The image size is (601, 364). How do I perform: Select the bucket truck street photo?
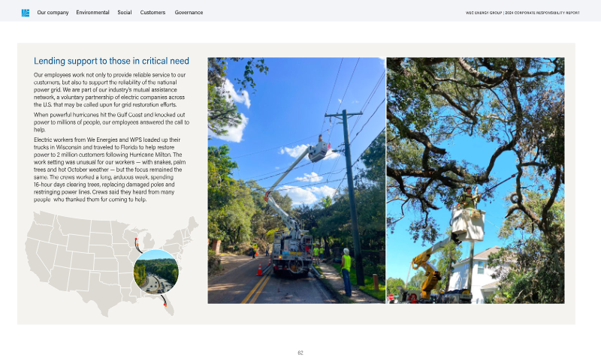point(296,180)
